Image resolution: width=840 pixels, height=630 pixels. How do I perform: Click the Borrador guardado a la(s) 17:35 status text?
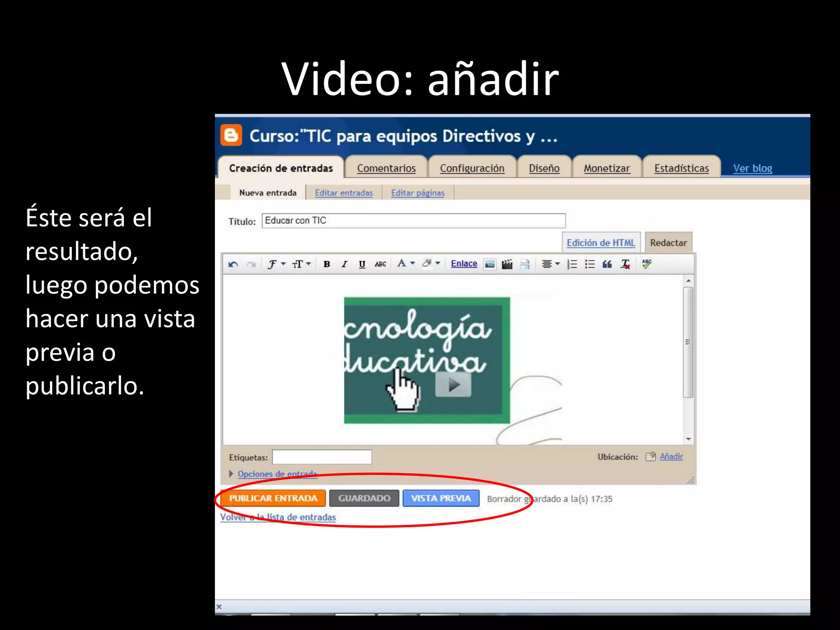click(550, 499)
